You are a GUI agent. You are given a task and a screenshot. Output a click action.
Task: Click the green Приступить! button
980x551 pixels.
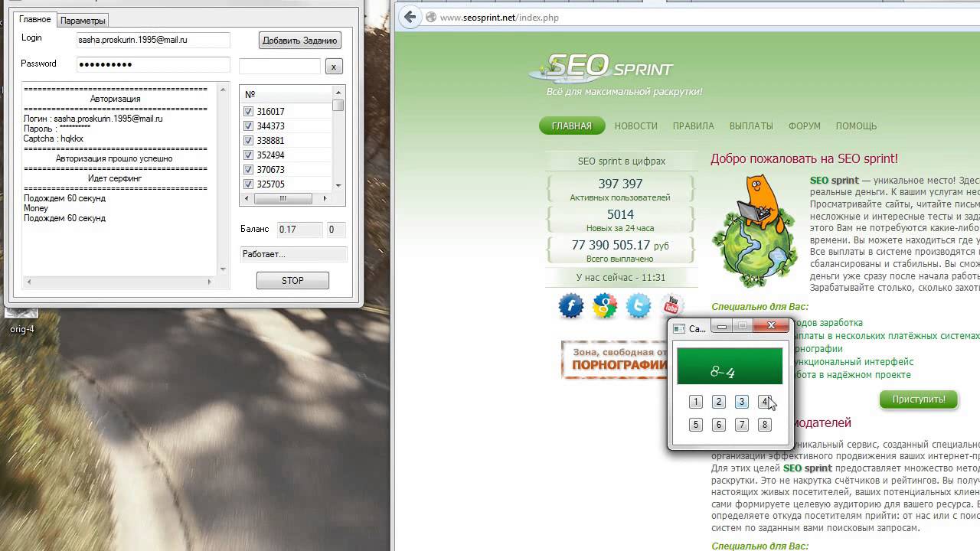pyautogui.click(x=918, y=399)
